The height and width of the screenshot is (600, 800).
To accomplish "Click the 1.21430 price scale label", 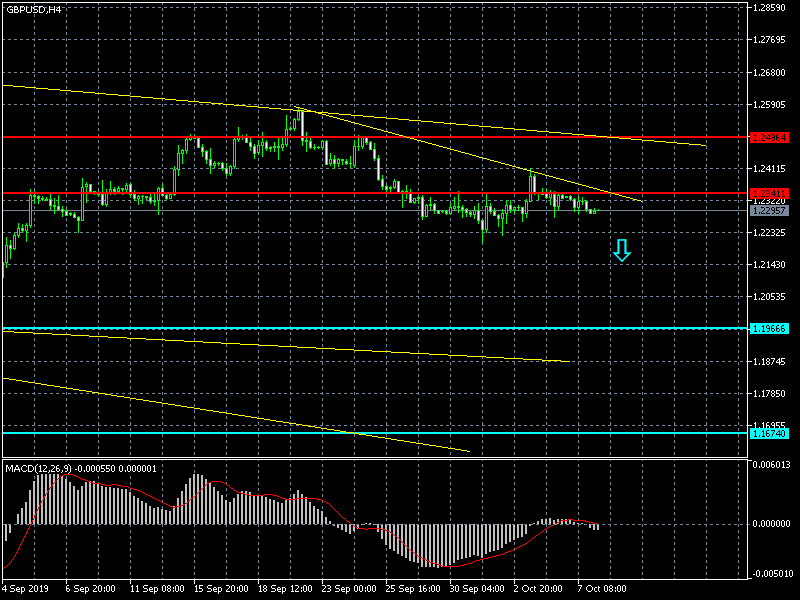I will (773, 265).
